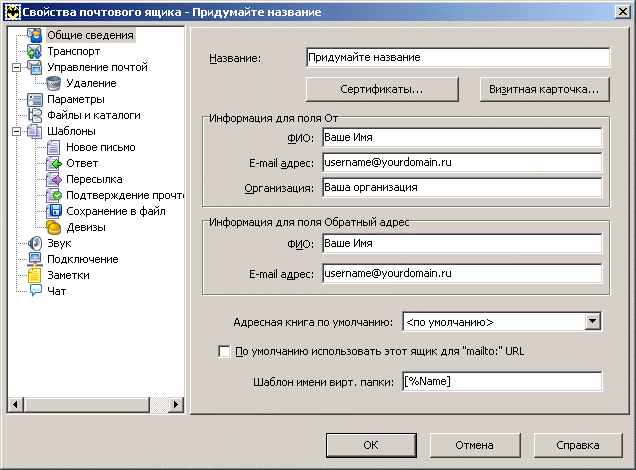636x470 pixels.
Task: Click the Управление почтой tree icon
Action: click(x=34, y=67)
